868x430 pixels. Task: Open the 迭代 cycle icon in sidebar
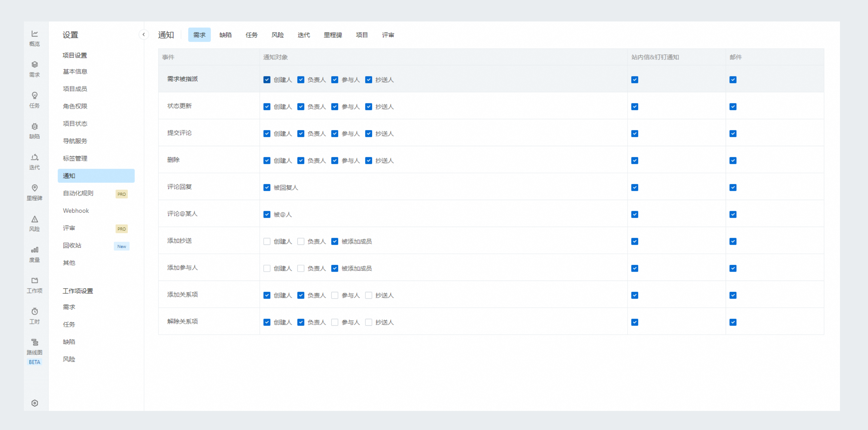click(34, 157)
